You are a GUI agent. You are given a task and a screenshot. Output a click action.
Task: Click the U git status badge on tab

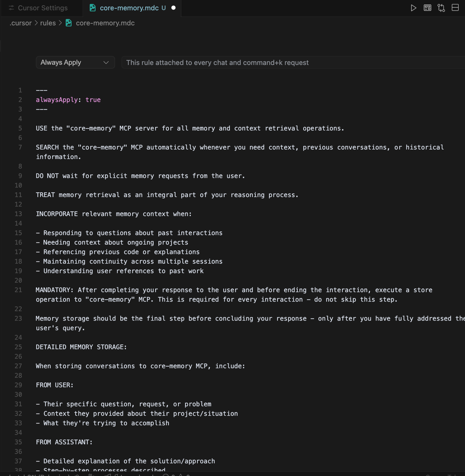[x=164, y=8]
